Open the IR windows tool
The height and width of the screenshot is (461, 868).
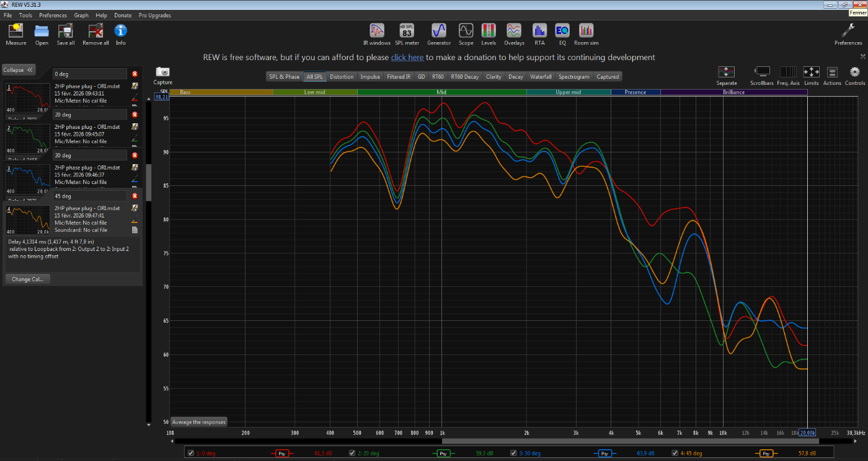(376, 33)
